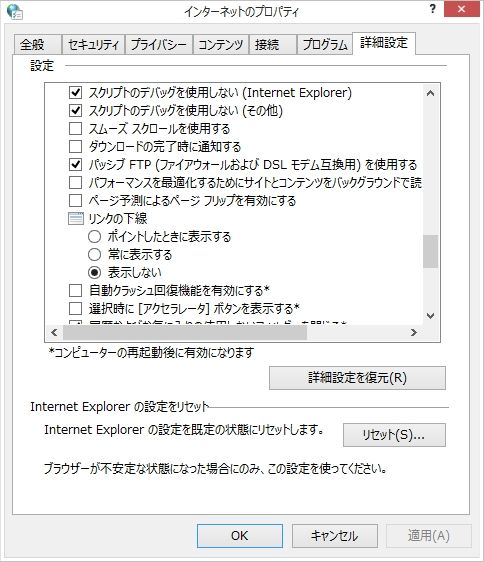This screenshot has height=562, width=484.
Task: Click the help question mark button
Action: [x=433, y=9]
